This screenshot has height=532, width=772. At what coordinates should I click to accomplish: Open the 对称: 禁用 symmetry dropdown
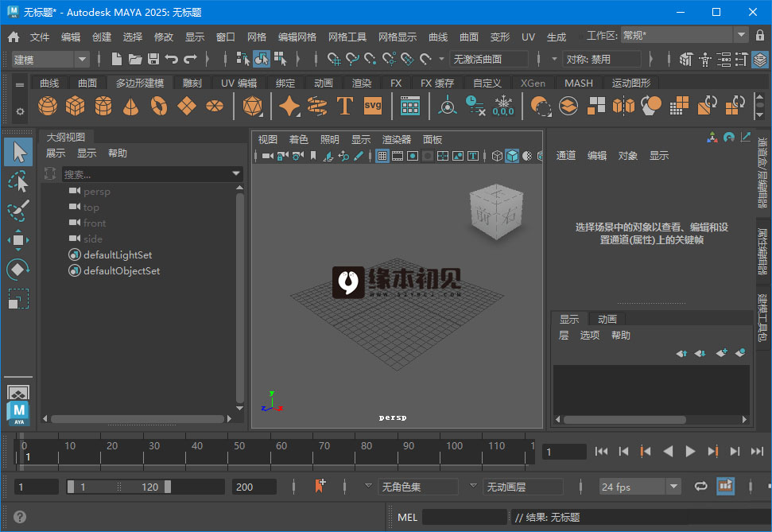click(601, 59)
